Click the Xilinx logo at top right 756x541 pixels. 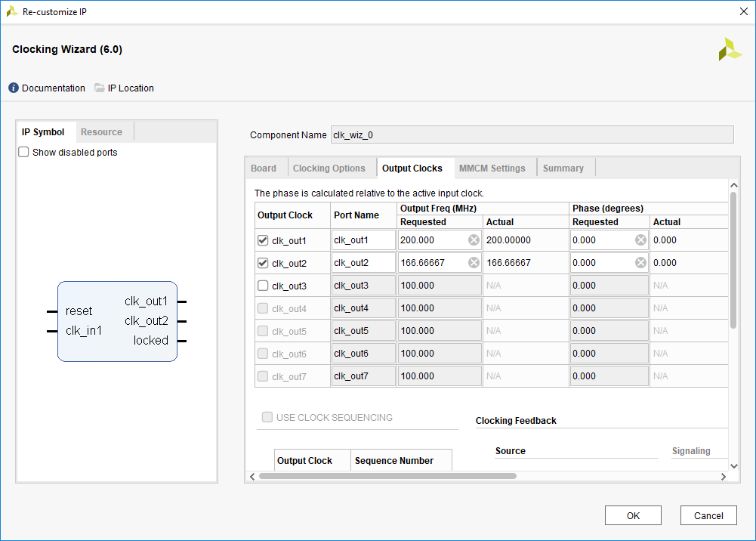tap(730, 50)
